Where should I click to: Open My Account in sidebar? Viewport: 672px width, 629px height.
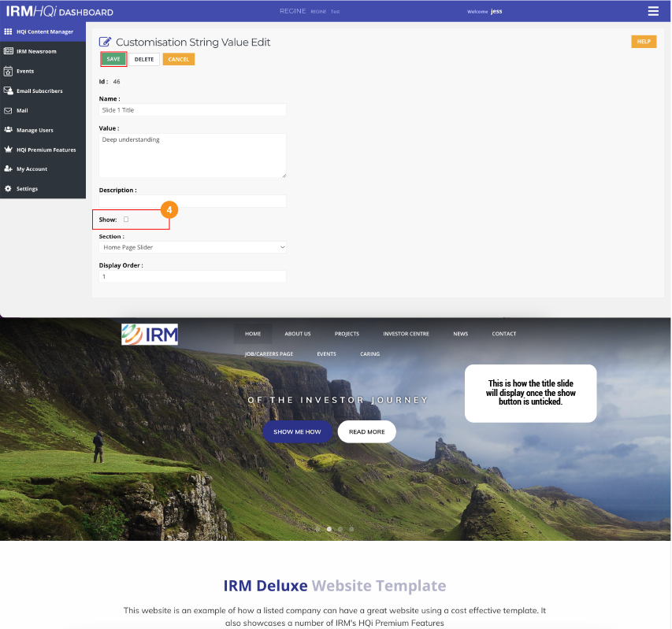click(x=32, y=169)
